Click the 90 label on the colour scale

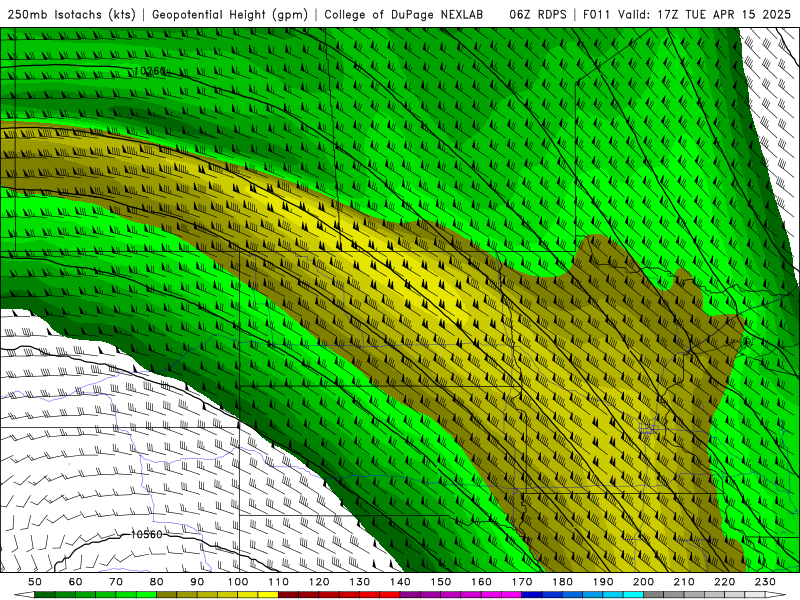pyautogui.click(x=197, y=582)
